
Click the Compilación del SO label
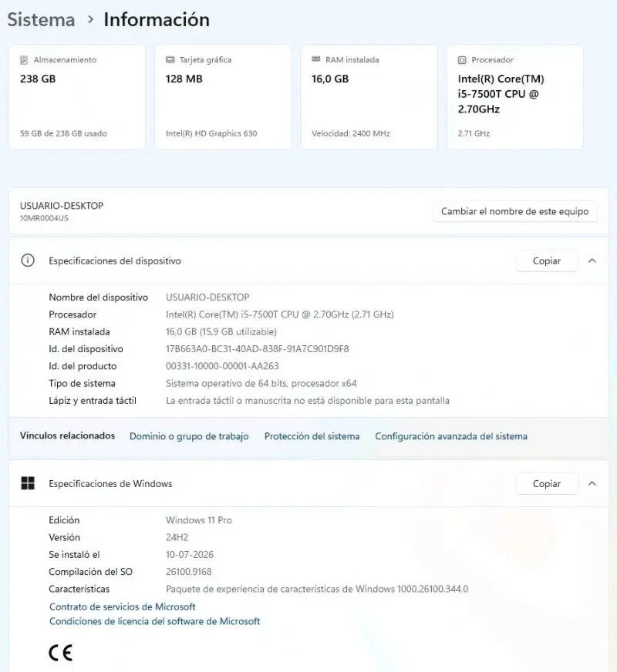coord(90,572)
